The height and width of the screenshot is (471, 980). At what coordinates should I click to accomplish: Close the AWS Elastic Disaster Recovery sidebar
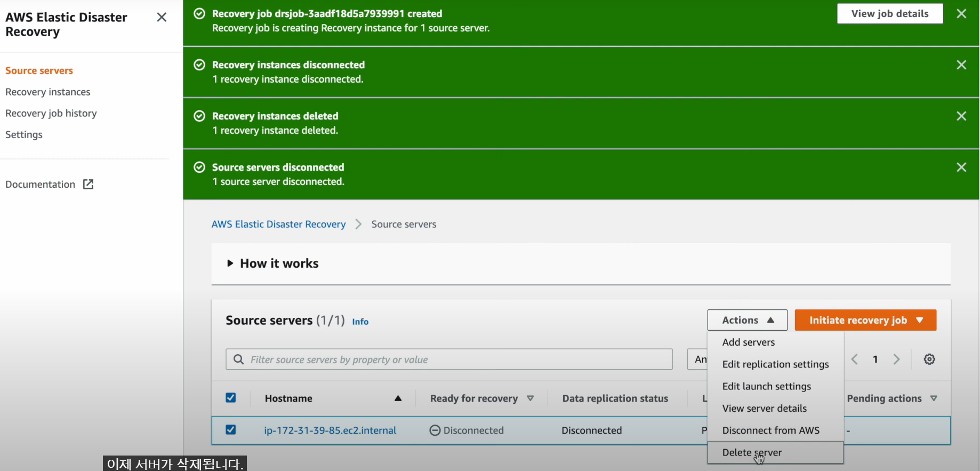tap(162, 17)
